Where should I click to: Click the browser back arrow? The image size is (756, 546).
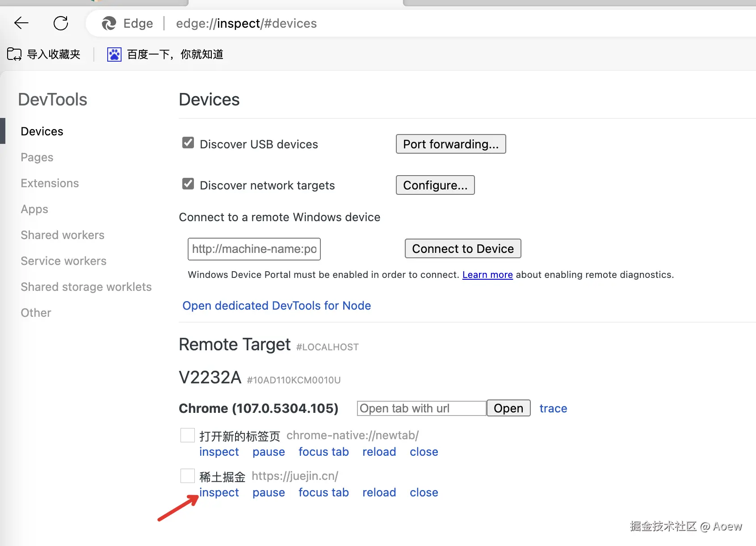coord(21,23)
